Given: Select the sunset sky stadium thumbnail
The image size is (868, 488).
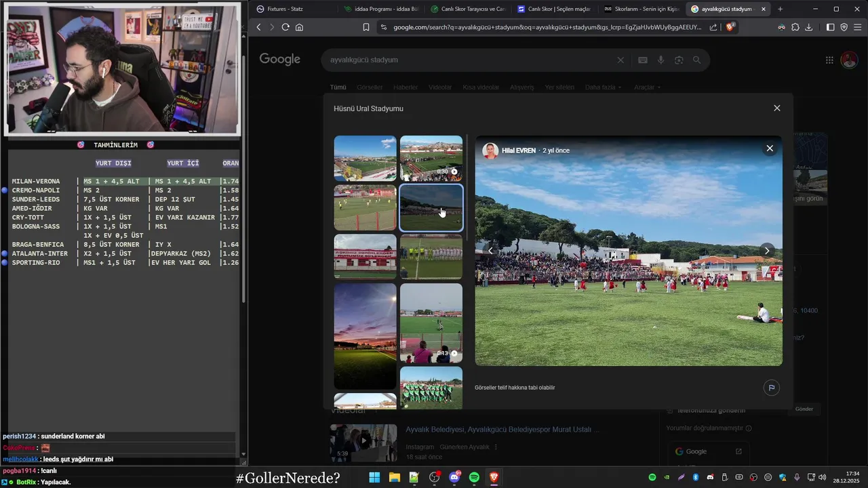Looking at the screenshot, I should [365, 336].
